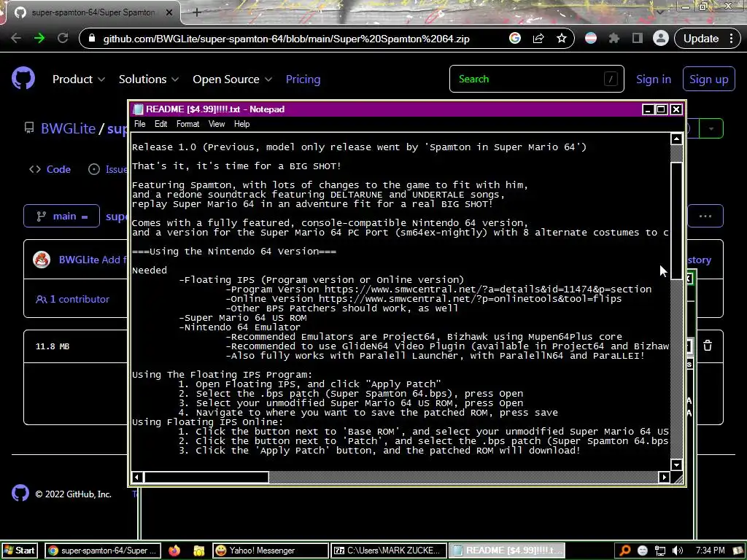Open Notepad's Format menu
Image resolution: width=747 pixels, height=560 pixels.
[x=187, y=124]
